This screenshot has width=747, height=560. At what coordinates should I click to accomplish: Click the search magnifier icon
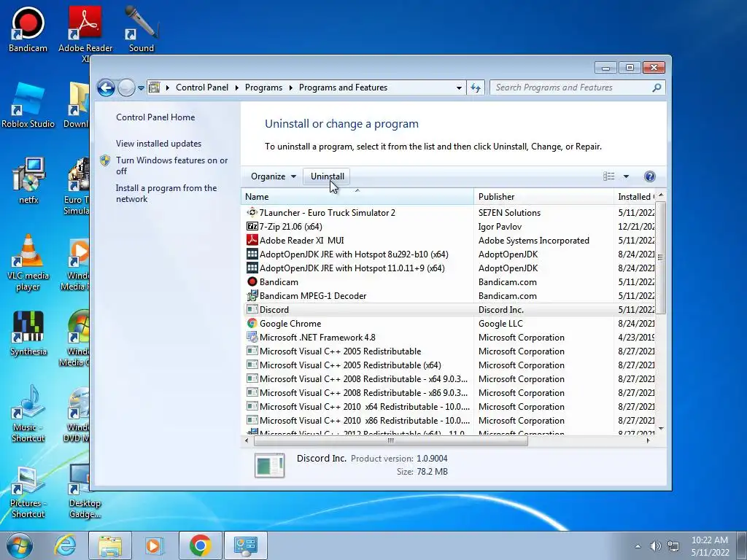[657, 87]
